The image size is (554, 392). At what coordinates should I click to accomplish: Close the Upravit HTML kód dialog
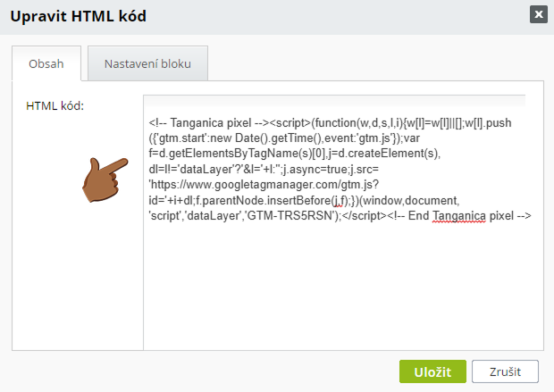[539, 14]
